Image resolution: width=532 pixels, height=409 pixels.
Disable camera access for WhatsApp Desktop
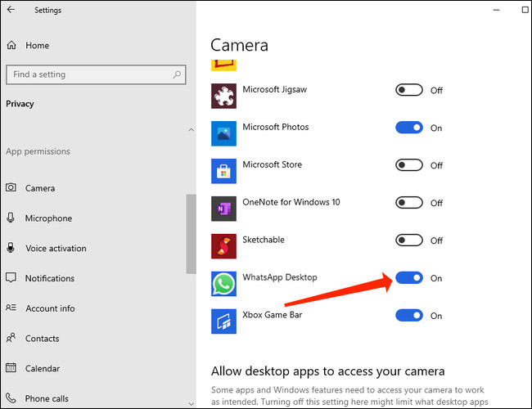click(x=409, y=278)
